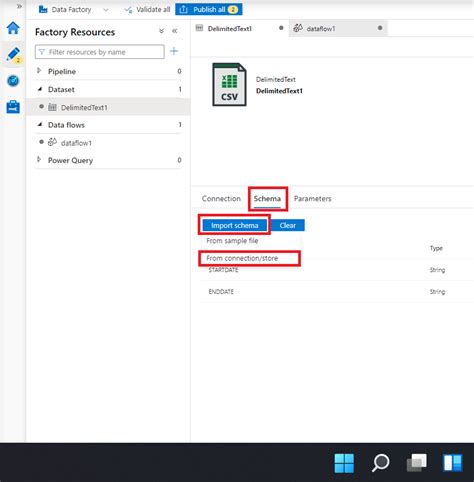Open the Data Factory dropdown arrow

point(106,10)
